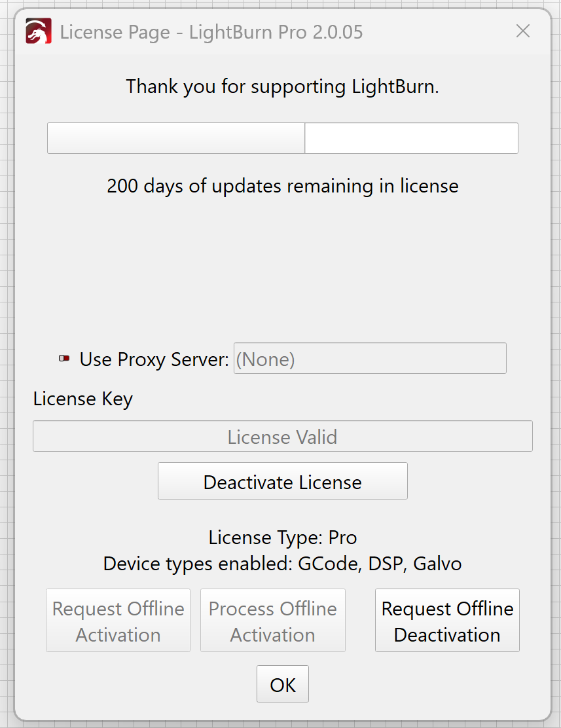Click Request Offline Activation button
561x728 pixels.
point(118,621)
